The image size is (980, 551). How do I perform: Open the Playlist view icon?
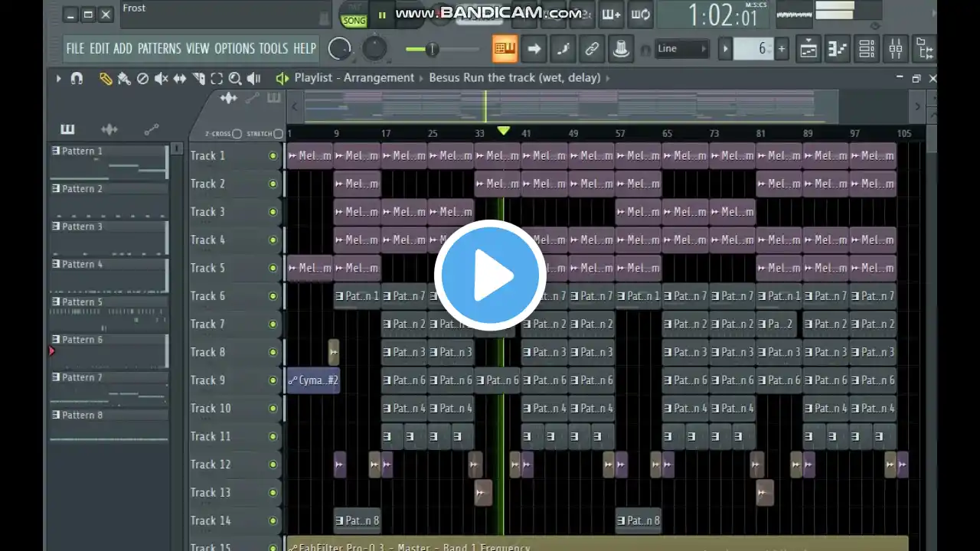click(808, 49)
